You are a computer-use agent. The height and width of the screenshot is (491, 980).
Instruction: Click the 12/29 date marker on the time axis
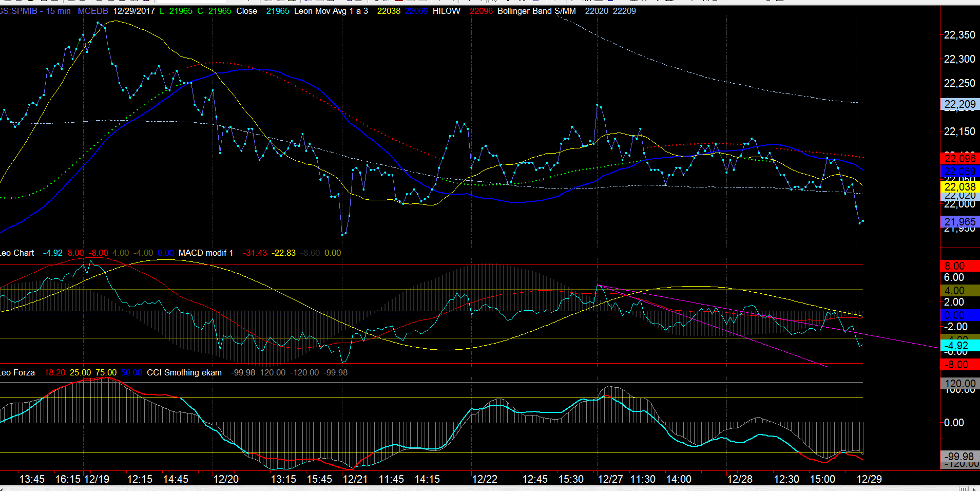[869, 479]
